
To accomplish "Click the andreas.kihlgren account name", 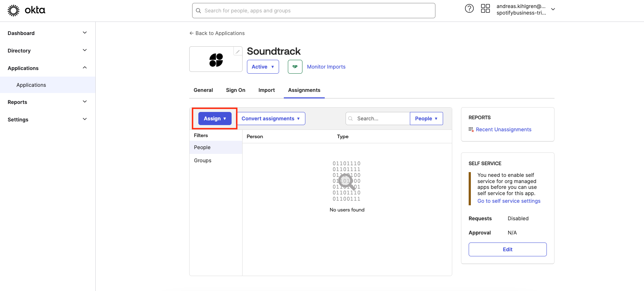I will pyautogui.click(x=521, y=6).
